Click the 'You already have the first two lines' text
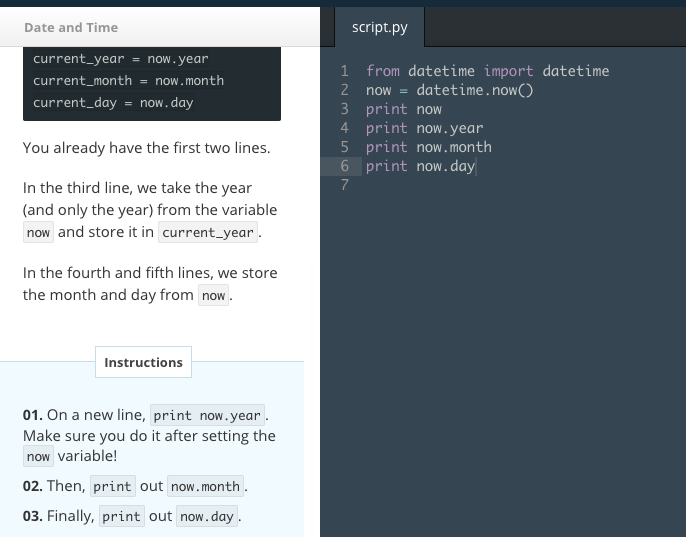Viewport: 686px width, 537px height. pyautogui.click(x=146, y=148)
